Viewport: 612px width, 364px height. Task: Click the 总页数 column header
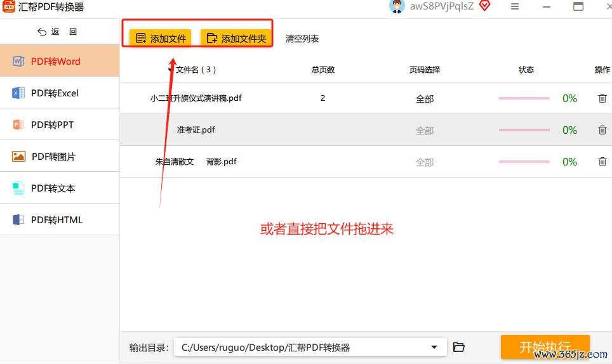tap(323, 70)
